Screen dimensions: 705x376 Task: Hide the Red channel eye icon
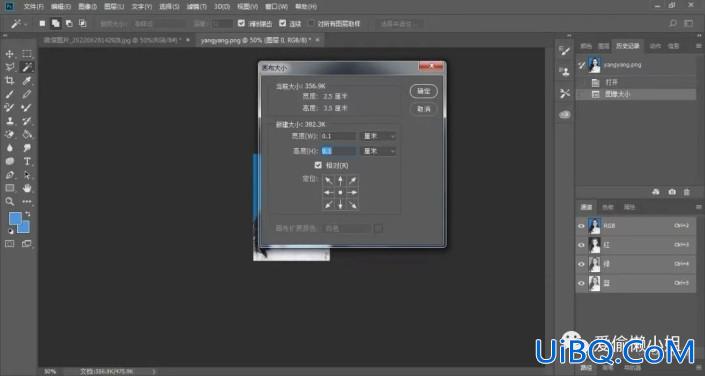point(581,245)
